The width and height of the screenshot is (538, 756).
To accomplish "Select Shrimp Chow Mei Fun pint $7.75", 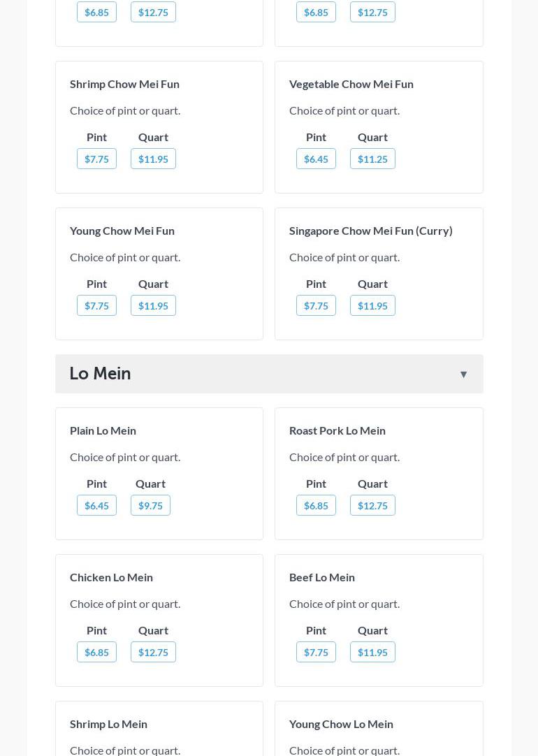I will tap(96, 159).
